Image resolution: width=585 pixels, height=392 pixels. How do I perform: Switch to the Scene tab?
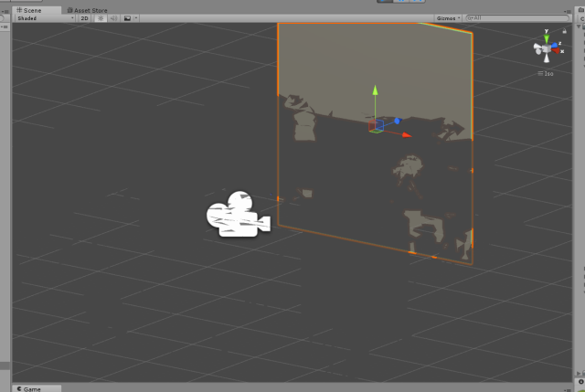(x=37, y=10)
